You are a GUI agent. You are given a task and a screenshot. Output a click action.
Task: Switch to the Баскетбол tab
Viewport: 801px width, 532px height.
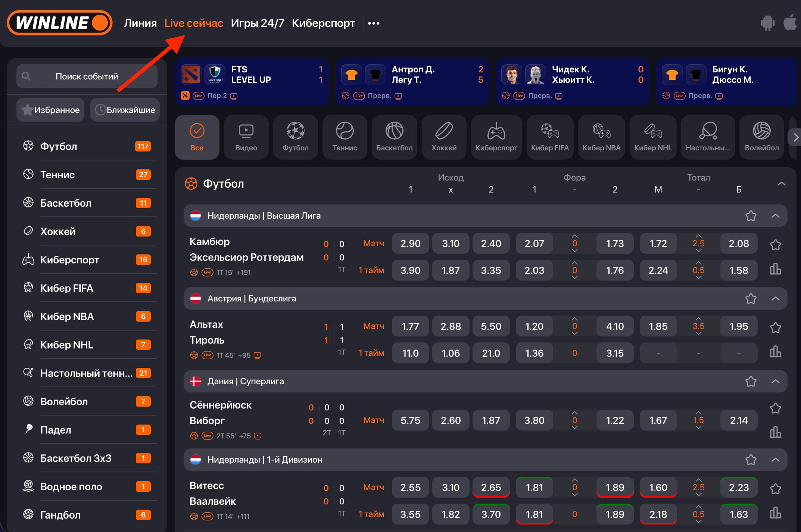click(395, 137)
